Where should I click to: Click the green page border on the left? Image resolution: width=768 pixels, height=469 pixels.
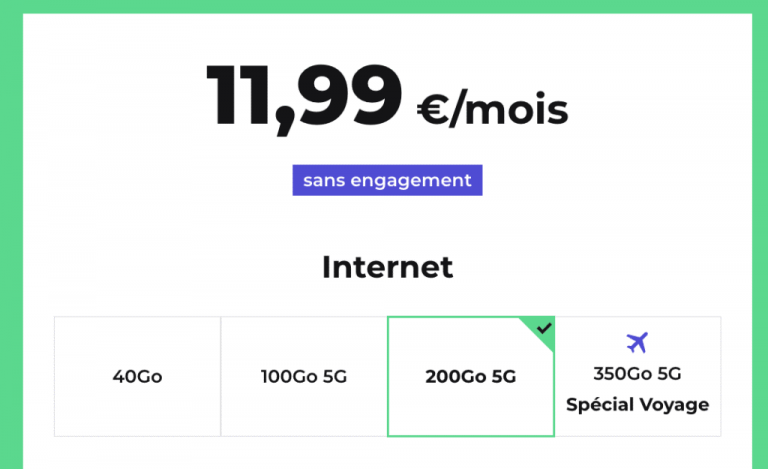(11, 235)
